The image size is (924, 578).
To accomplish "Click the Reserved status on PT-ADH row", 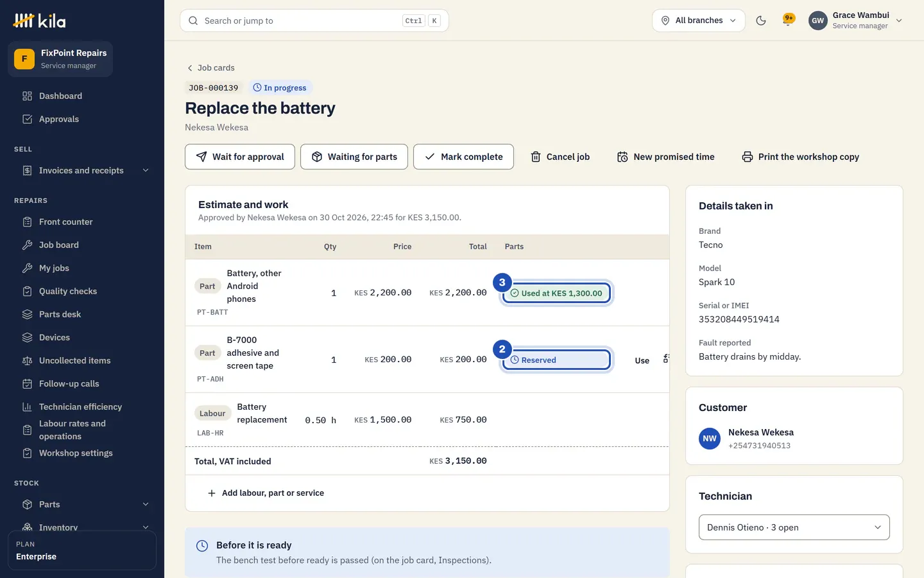I will pyautogui.click(x=556, y=360).
